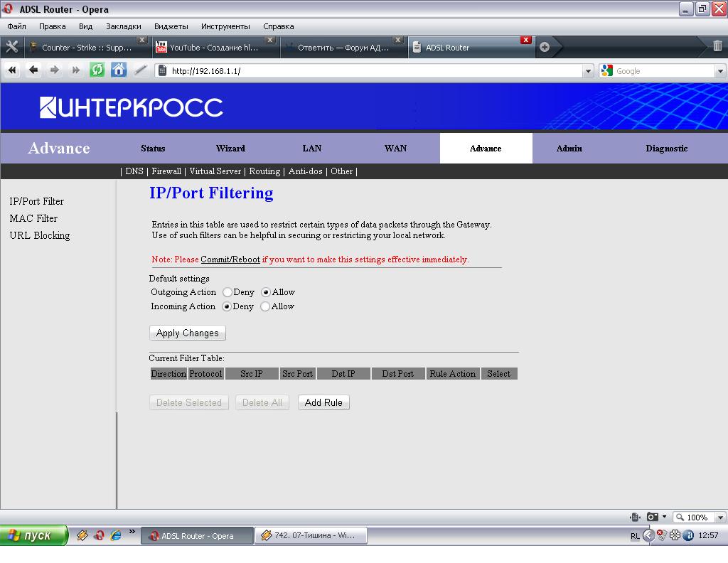Open the router Wizard section

click(x=231, y=149)
